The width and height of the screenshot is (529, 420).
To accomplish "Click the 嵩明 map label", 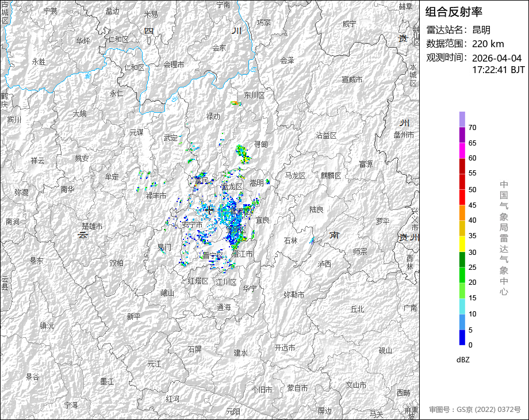I will tap(256, 183).
